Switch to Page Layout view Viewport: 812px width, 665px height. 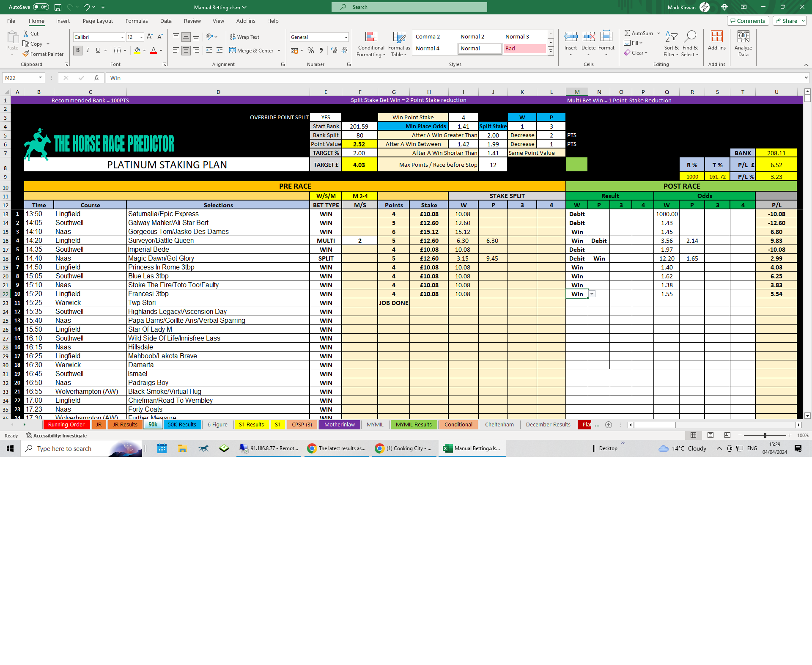[710, 435]
